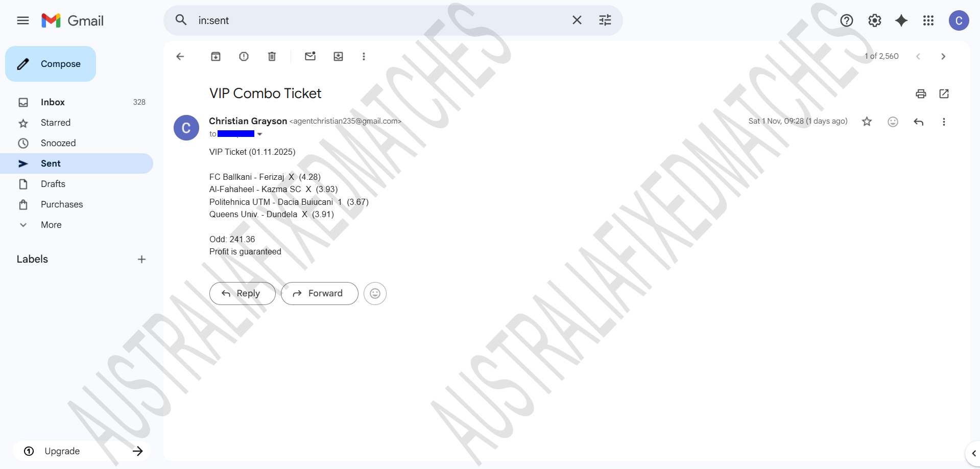The height and width of the screenshot is (469, 980).
Task: Expand the More sidebar section
Action: 77,225
